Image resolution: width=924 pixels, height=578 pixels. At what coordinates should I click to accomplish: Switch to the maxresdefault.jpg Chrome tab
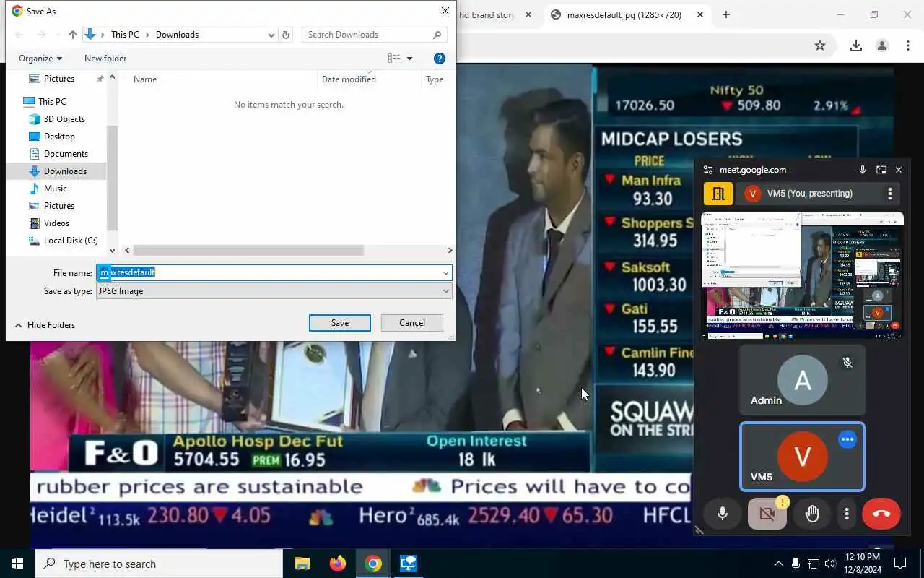tap(624, 14)
